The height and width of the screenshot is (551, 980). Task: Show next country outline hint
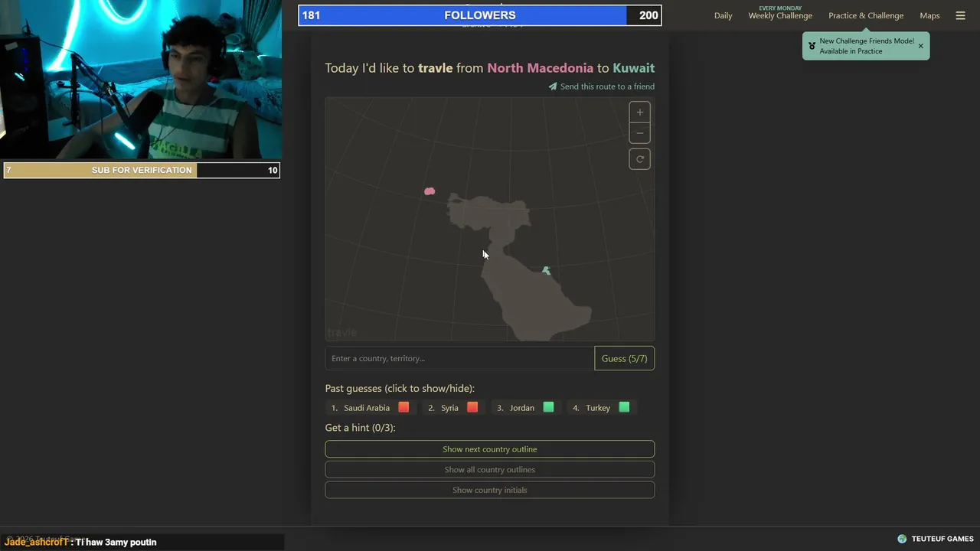490,449
